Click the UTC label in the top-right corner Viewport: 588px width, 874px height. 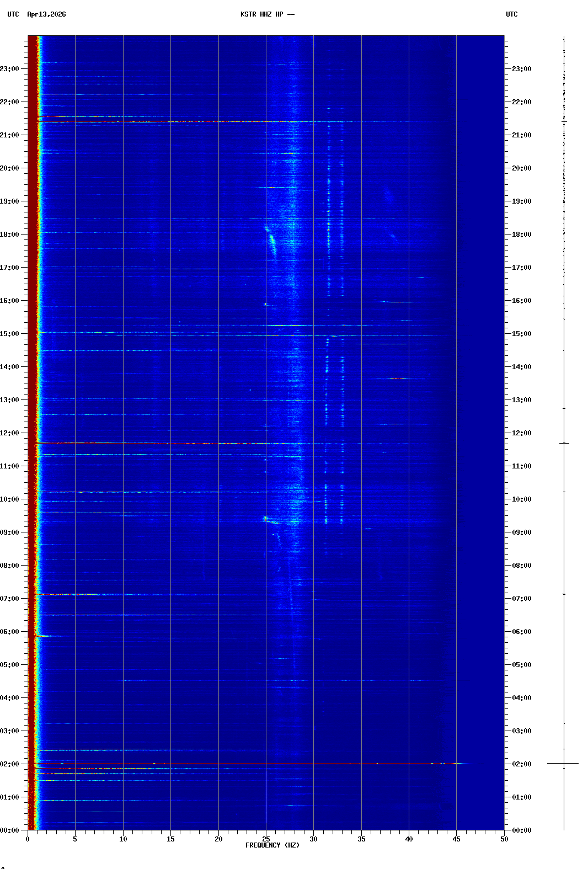pyautogui.click(x=511, y=14)
